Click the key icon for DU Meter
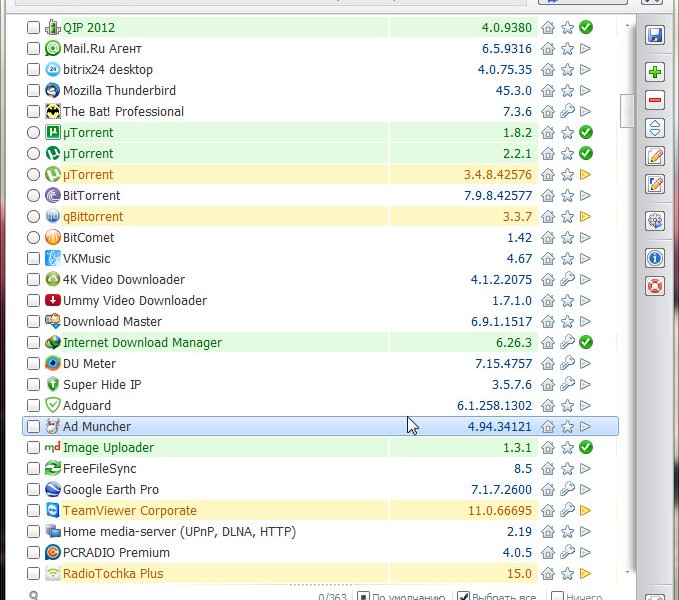This screenshot has height=600, width=679. 567,363
